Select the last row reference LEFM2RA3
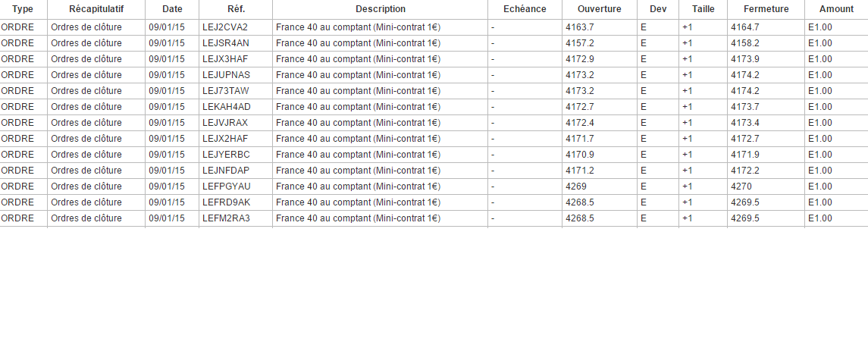868x348 pixels. pyautogui.click(x=226, y=218)
